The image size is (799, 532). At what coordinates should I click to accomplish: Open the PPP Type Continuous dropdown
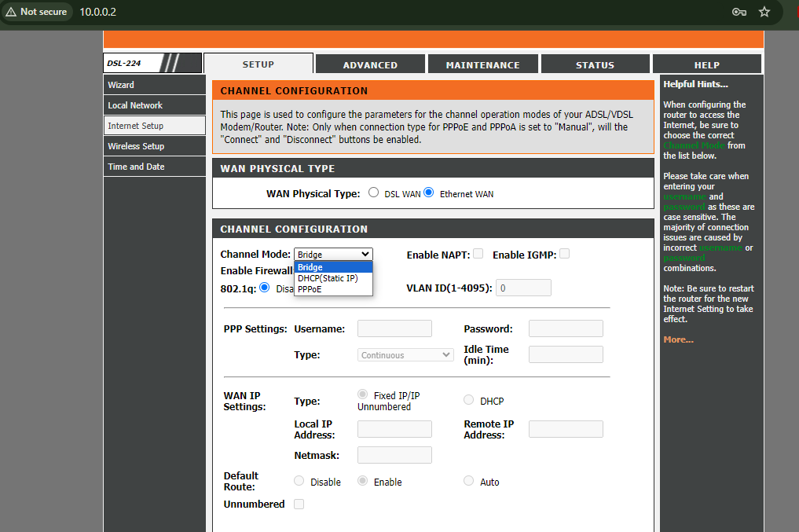(405, 355)
